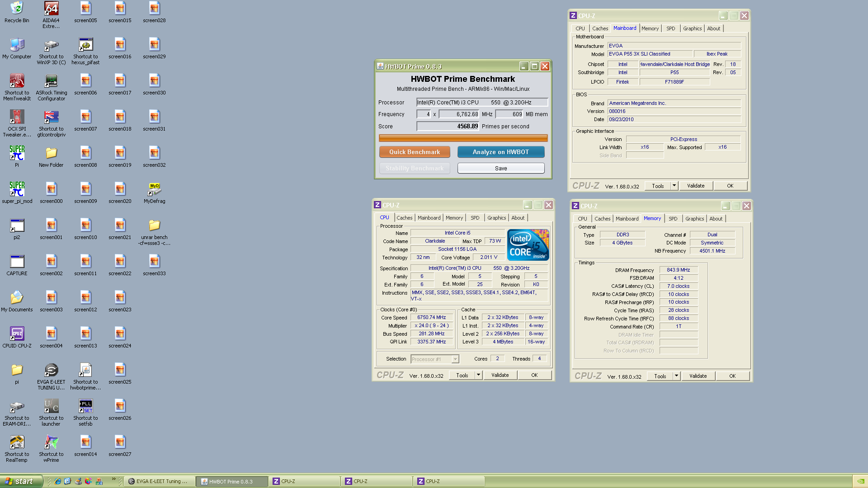868x488 pixels.
Task: Select Memory tab in CPU-Z Mainboard window
Action: [x=650, y=28]
